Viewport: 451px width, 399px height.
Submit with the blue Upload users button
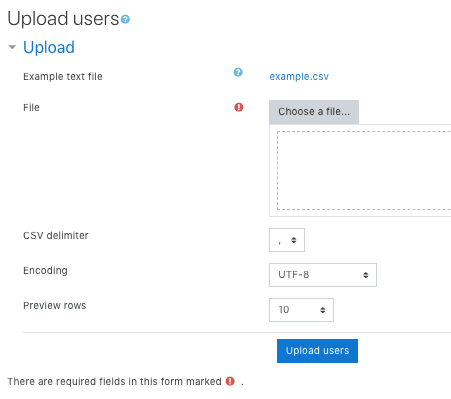(317, 351)
